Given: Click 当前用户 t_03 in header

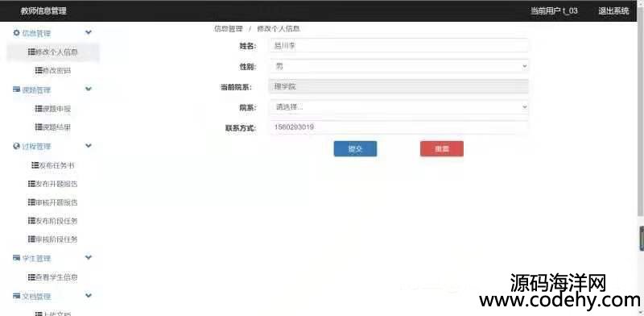Looking at the screenshot, I should tap(554, 10).
